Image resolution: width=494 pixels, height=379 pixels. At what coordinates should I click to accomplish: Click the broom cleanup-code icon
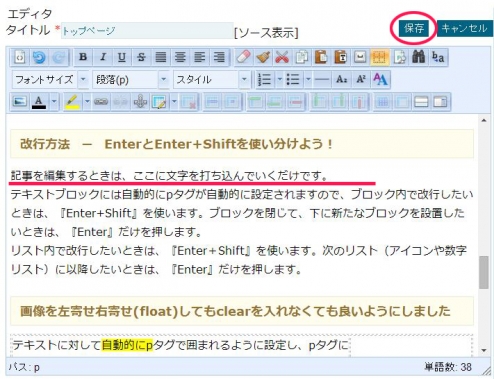click(263, 57)
